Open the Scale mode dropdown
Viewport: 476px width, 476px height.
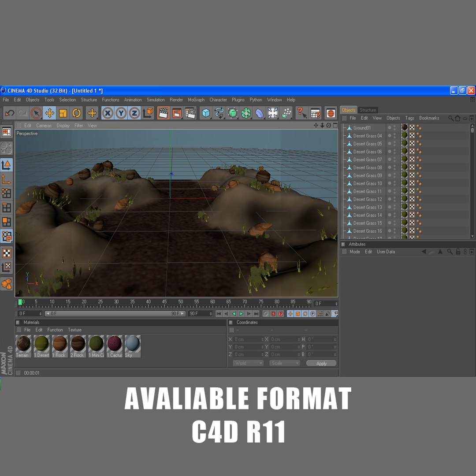[284, 363]
